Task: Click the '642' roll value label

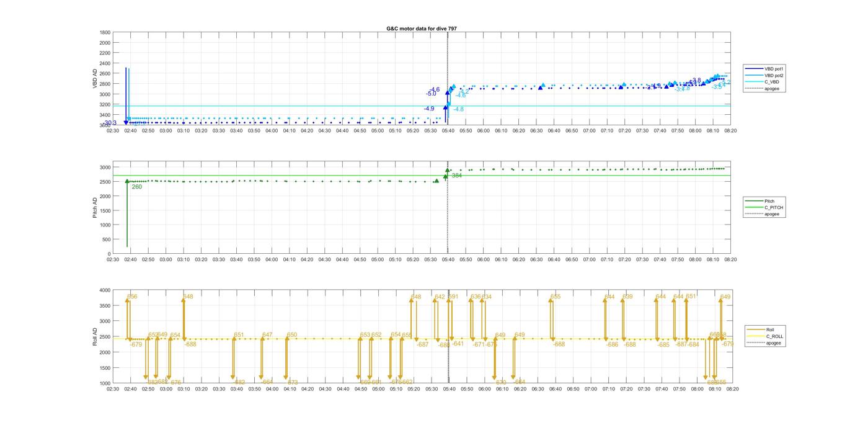Action: point(440,297)
